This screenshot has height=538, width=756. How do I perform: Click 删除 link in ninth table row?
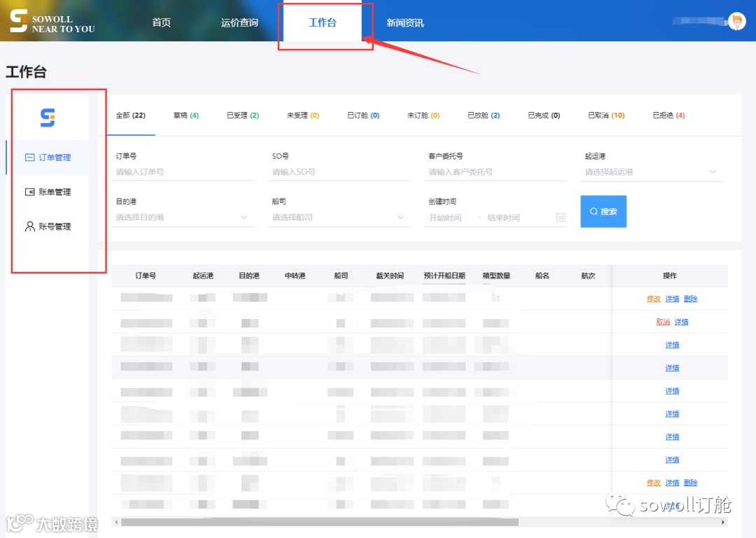pyautogui.click(x=690, y=483)
